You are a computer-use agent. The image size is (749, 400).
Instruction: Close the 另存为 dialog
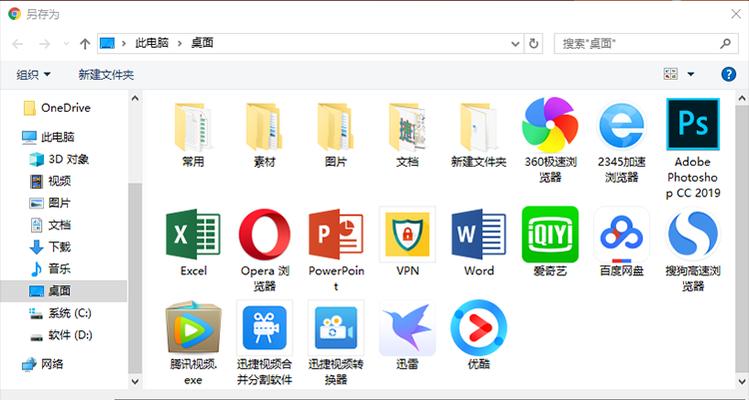pyautogui.click(x=736, y=14)
